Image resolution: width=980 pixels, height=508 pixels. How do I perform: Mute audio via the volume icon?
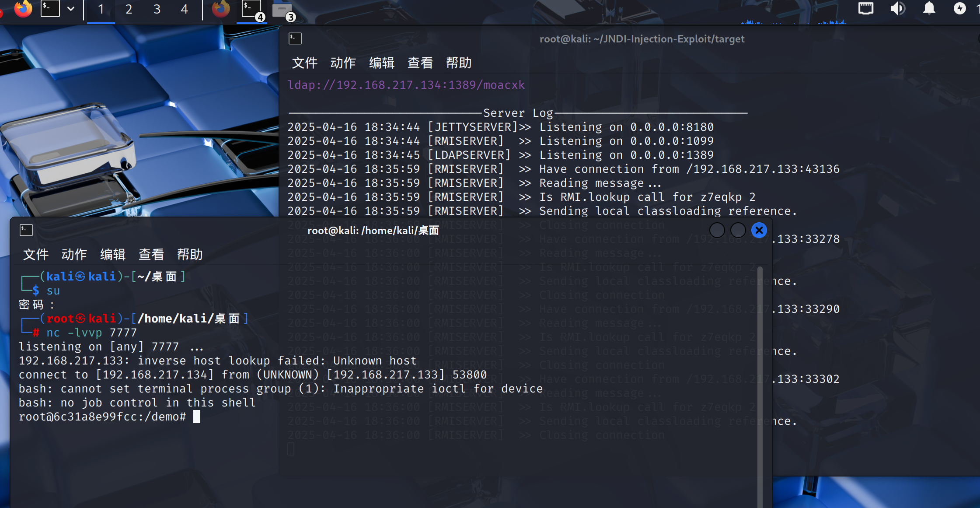point(897,8)
